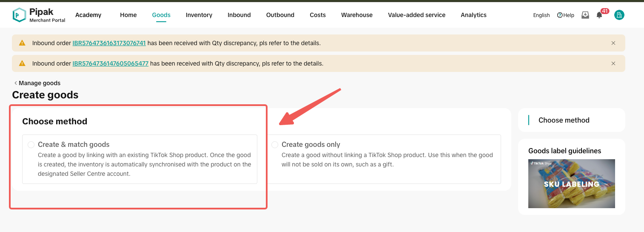Open the English language selector

point(541,15)
